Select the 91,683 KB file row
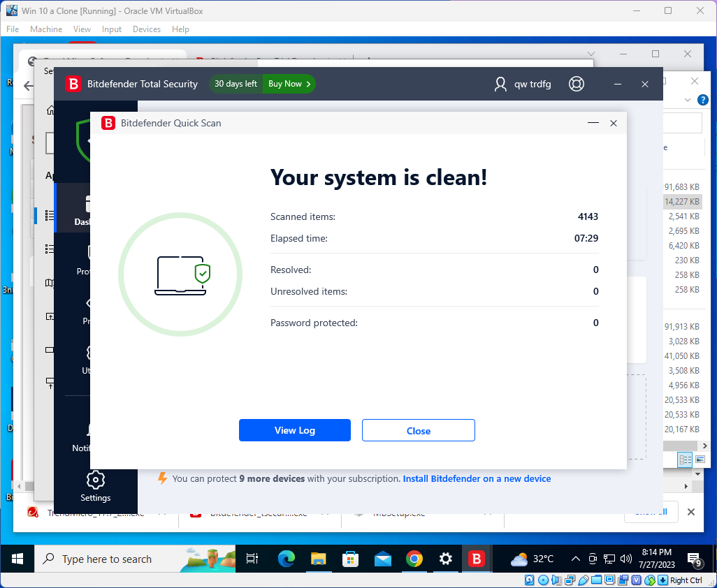This screenshot has width=717, height=588. click(682, 187)
